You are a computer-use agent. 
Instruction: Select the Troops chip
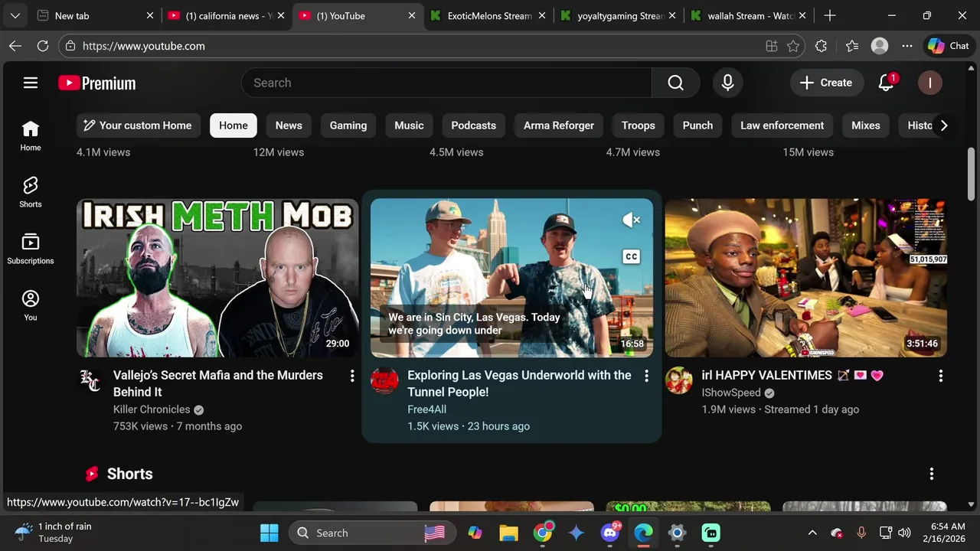638,126
